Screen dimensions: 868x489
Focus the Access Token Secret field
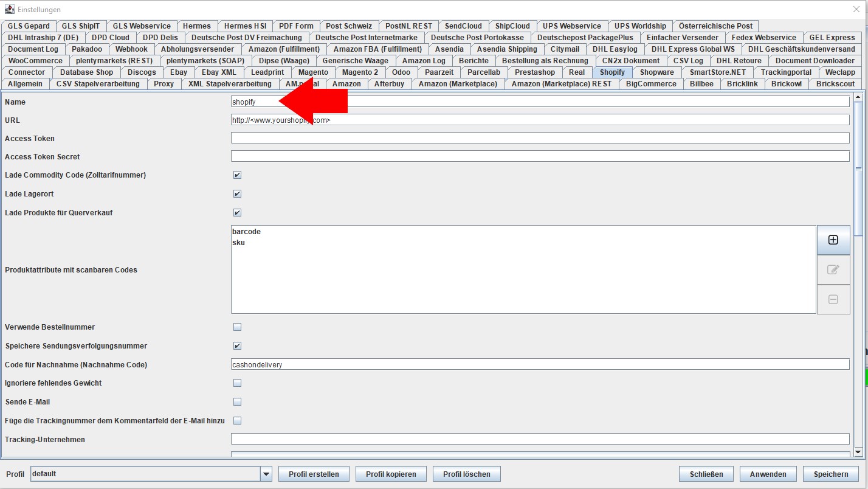pos(540,156)
